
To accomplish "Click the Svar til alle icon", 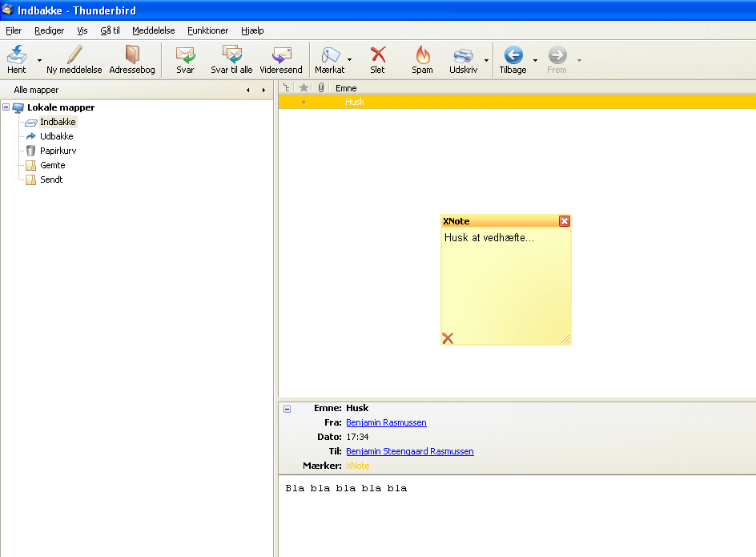I will point(231,55).
